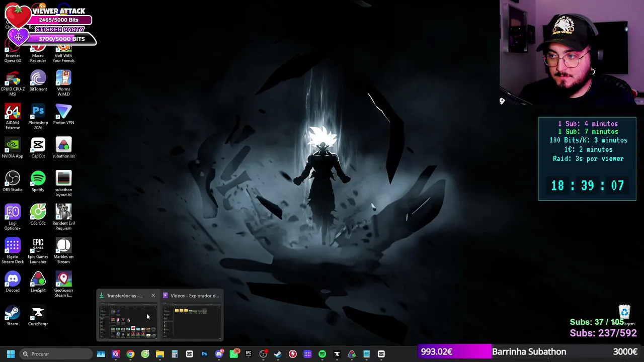Launch the Marbles on Stream desktop shortcut
This screenshot has width=644, height=362.
[63, 251]
